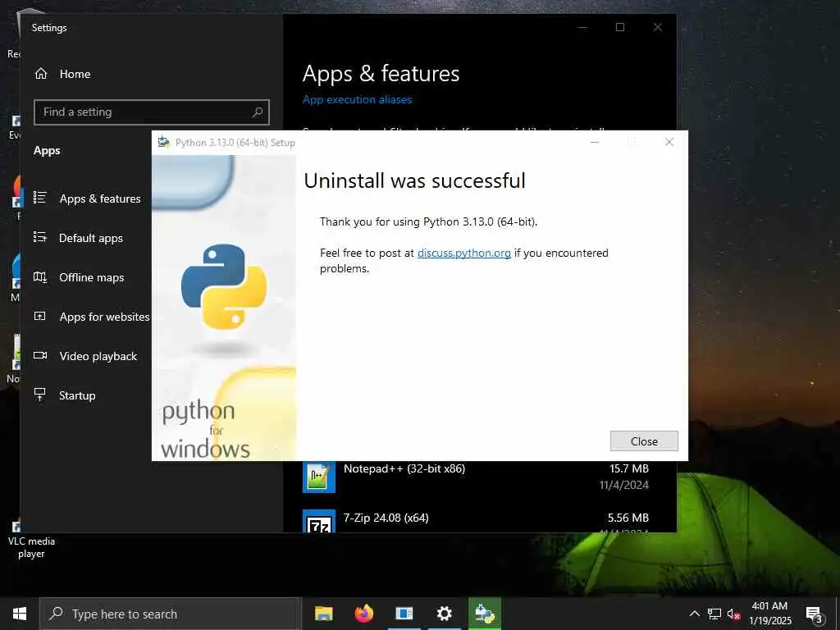
Task: Open the clock and date flyout
Action: 769,614
